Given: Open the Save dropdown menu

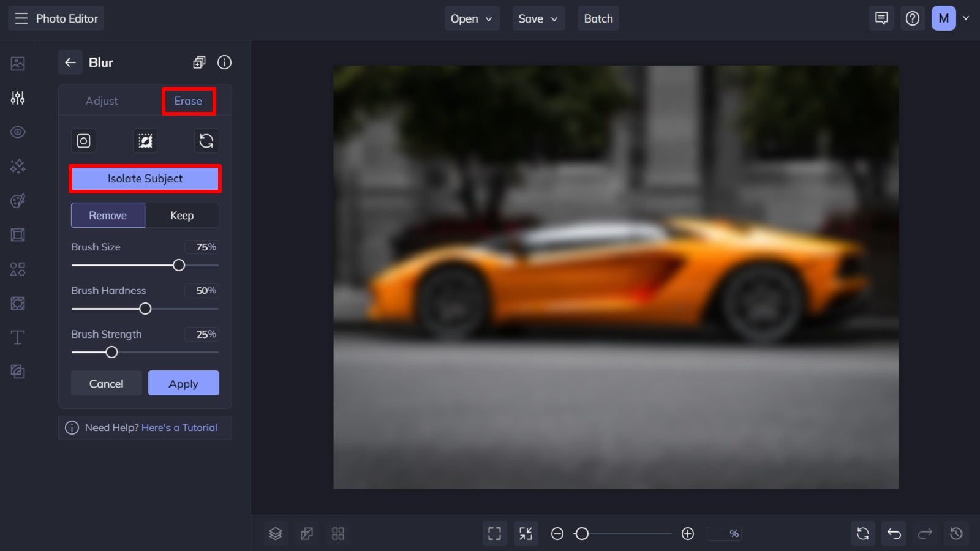Looking at the screenshot, I should click(x=538, y=18).
